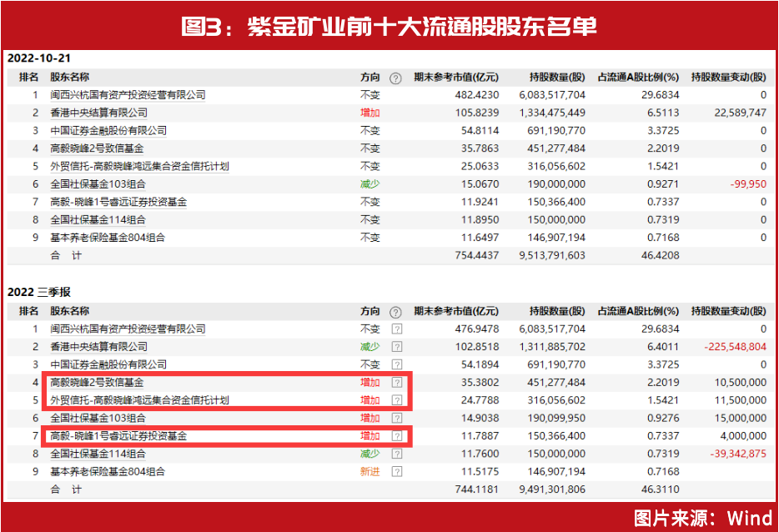Open 香港中央结算有限公司 in 三季报 table
The image size is (779, 532).
[99, 347]
